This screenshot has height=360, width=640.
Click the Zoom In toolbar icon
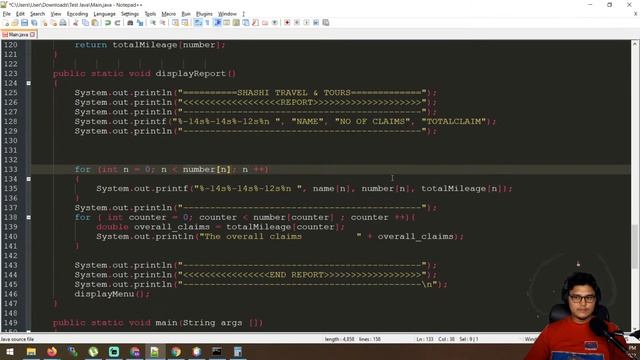coord(153,22)
